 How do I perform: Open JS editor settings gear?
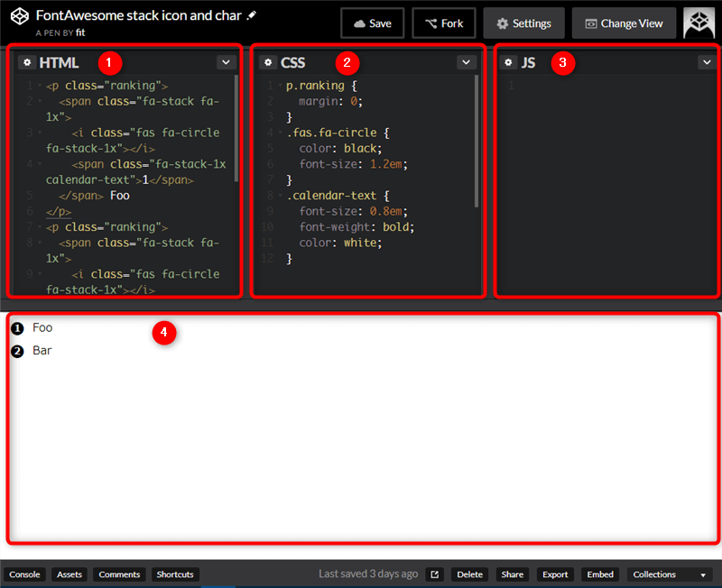click(508, 62)
